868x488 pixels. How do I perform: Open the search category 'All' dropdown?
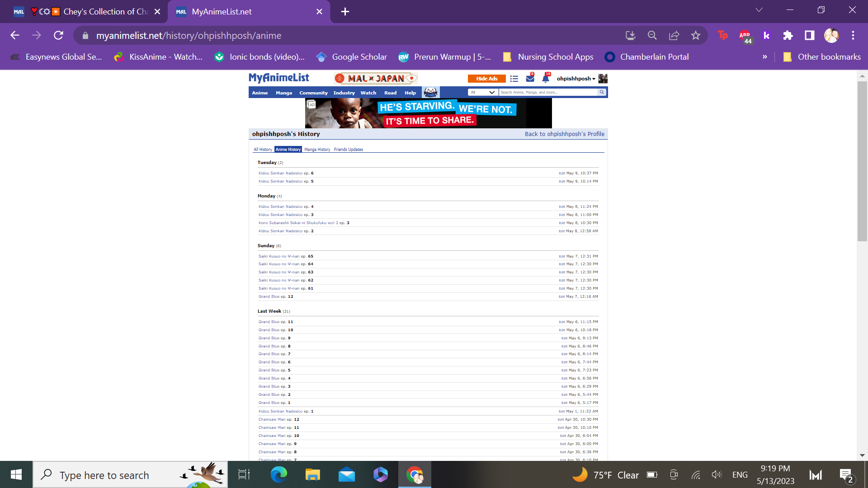pyautogui.click(x=482, y=92)
